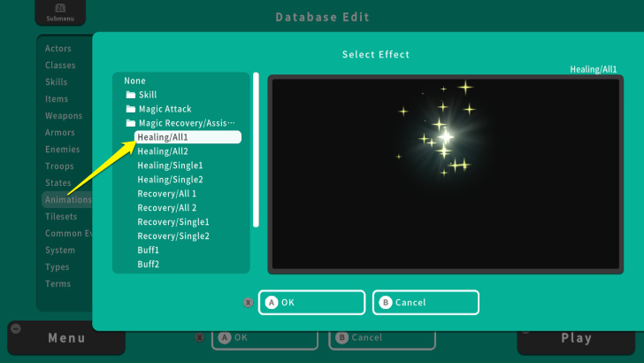Viewport: 644px width, 363px height.
Task: Click the background Database Edit OK button
Action: (264, 340)
